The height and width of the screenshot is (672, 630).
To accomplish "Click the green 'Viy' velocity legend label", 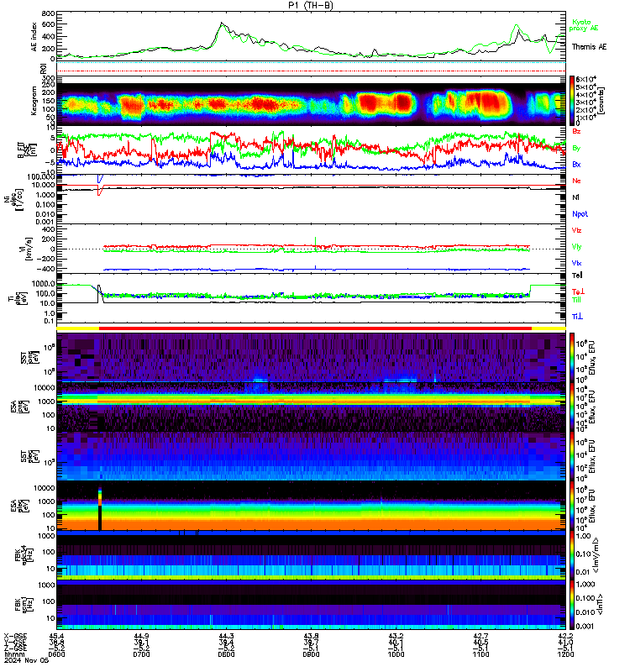I will [x=576, y=247].
